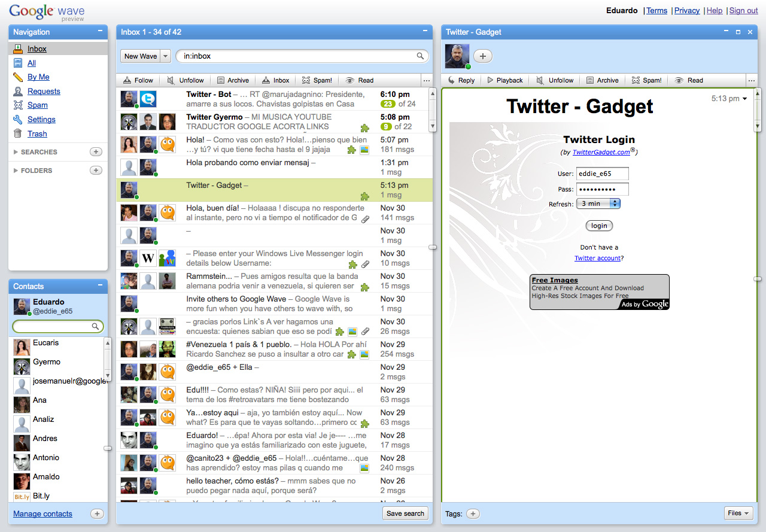Open By Me waves list
Screen dimensions: 766x532
(x=38, y=77)
